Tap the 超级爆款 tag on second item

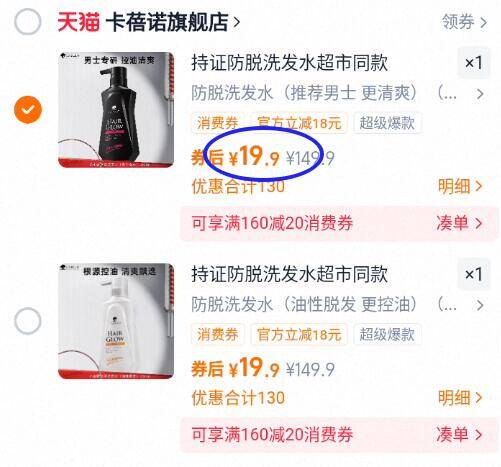point(387,334)
